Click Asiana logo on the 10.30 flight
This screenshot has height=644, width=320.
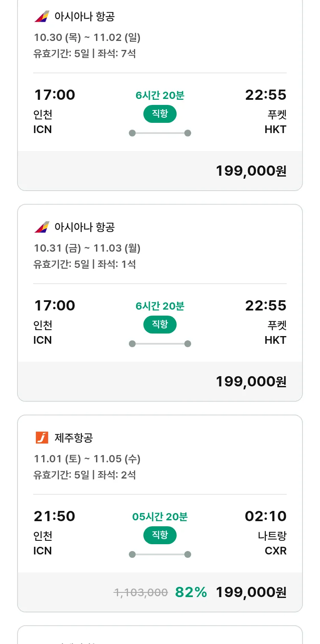click(42, 17)
